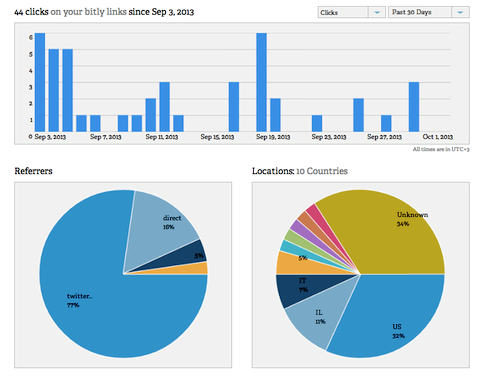Select the bar above Sep 3, 2013
The image size is (480, 378).
pyautogui.click(x=40, y=82)
